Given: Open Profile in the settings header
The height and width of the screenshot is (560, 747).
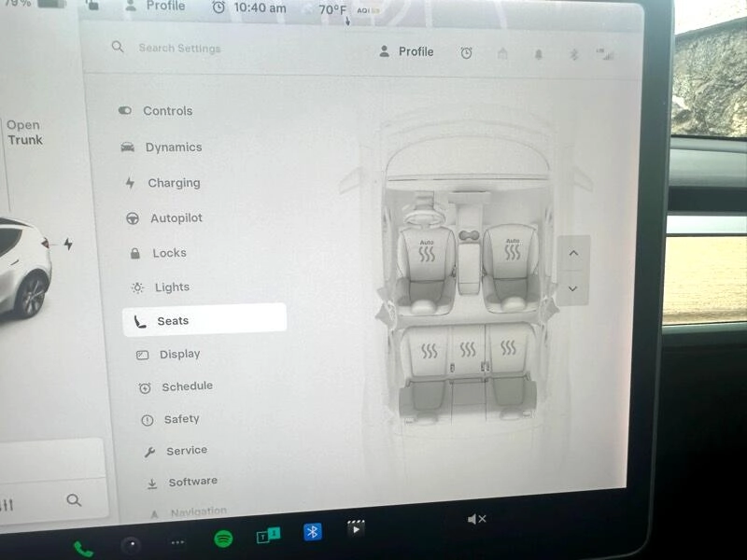Looking at the screenshot, I should pyautogui.click(x=406, y=51).
